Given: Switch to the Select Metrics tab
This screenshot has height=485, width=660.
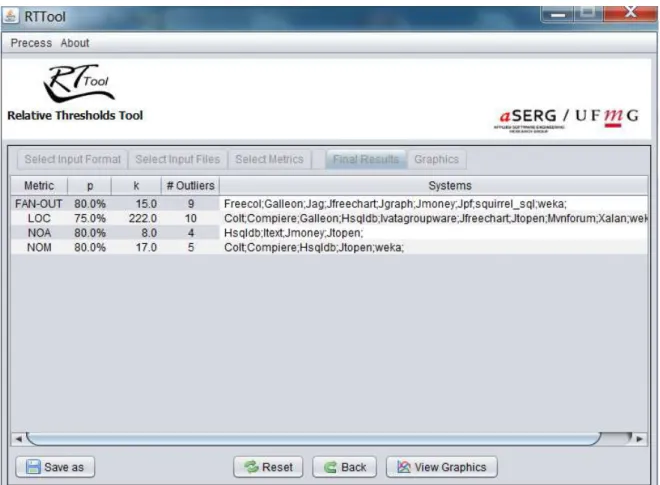Looking at the screenshot, I should 269,159.
